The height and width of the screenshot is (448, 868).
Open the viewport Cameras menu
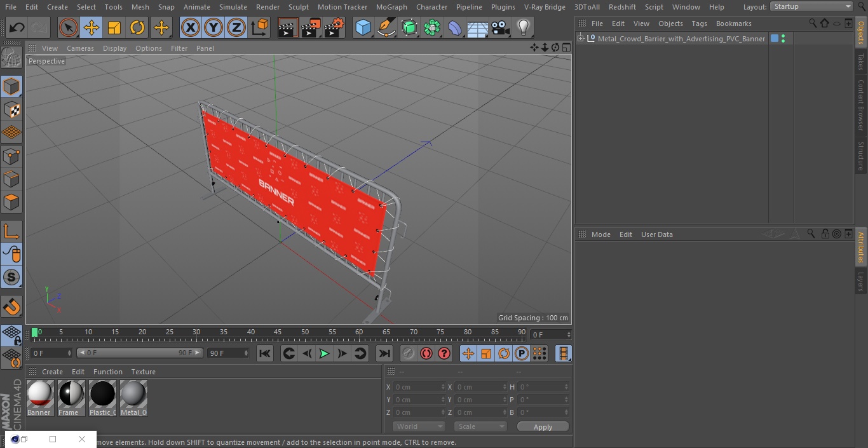[80, 48]
